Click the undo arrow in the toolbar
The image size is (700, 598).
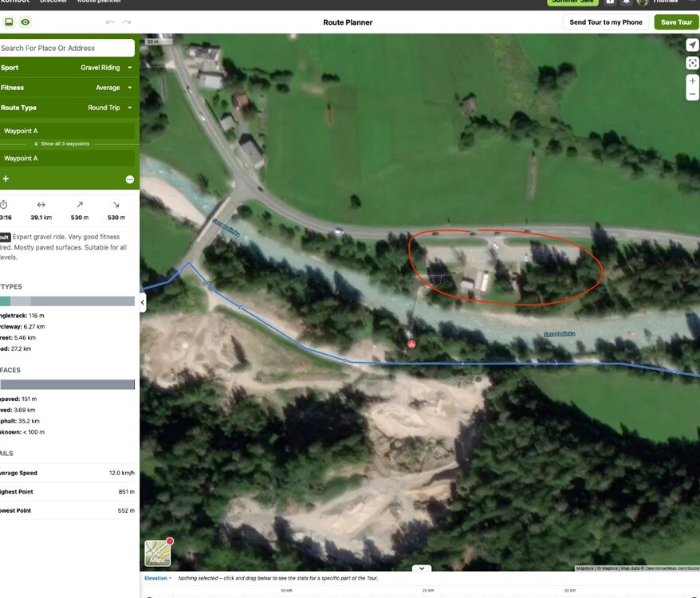(x=110, y=22)
